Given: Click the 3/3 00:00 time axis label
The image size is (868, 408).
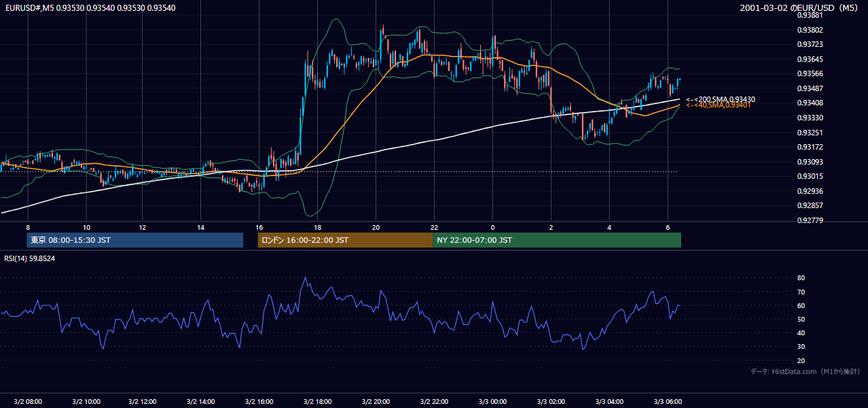Looking at the screenshot, I should (493, 402).
